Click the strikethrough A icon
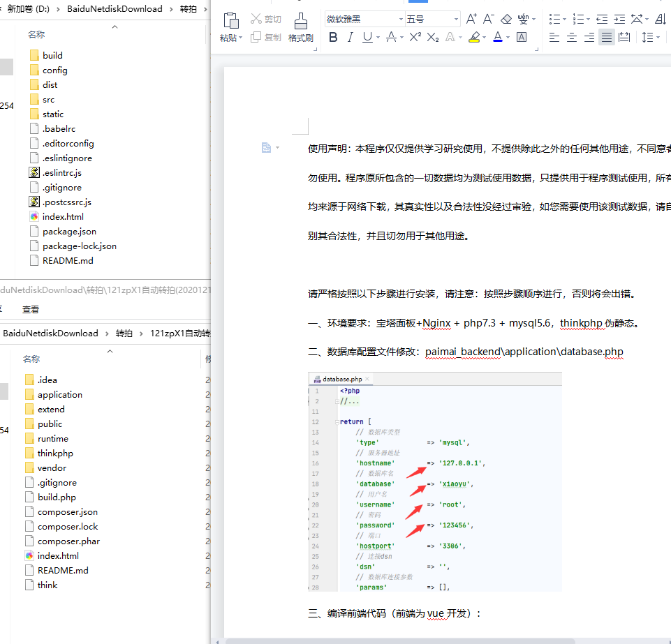Screen dimensions: 671x644 tap(391, 37)
